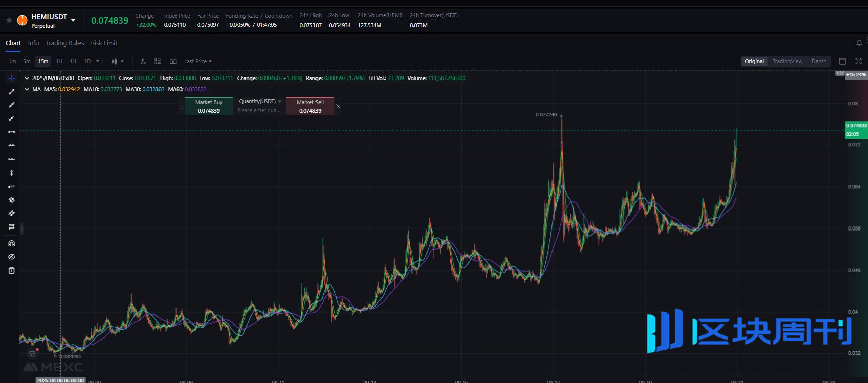Open the price alert bell icon

(x=859, y=43)
